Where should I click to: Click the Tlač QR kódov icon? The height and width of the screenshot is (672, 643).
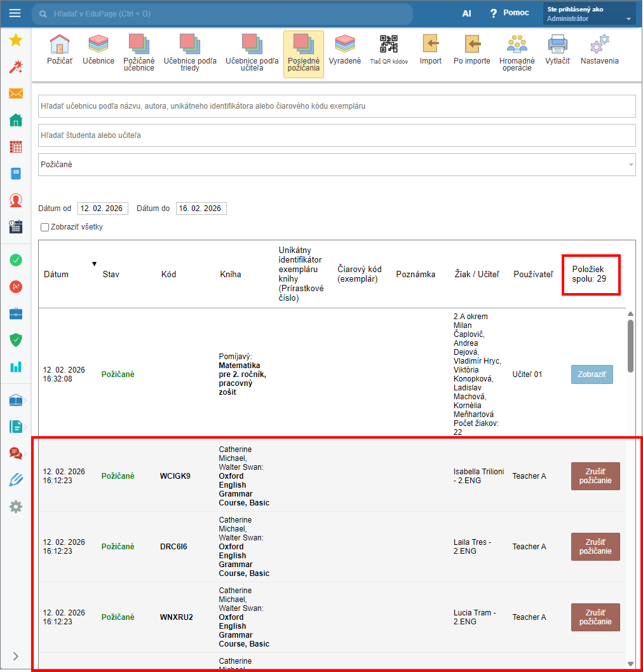[388, 50]
